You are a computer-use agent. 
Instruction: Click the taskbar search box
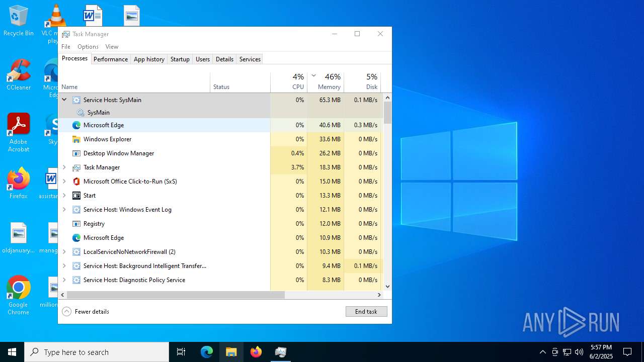click(x=97, y=352)
